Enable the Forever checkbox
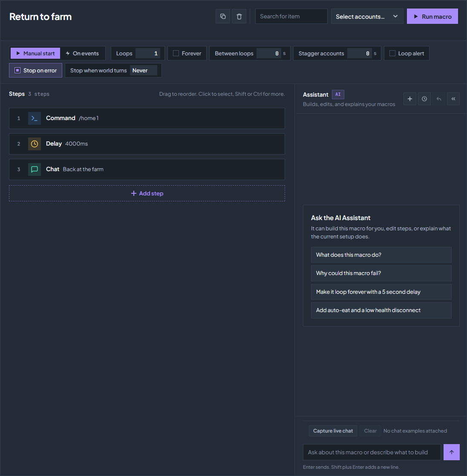Viewport: 467px width, 476px height. pos(176,53)
